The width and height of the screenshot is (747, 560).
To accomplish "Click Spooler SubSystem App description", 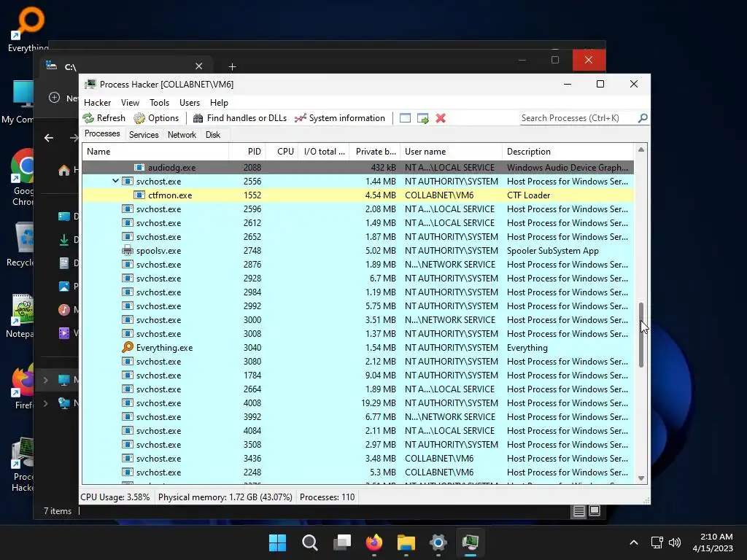I will (x=553, y=251).
